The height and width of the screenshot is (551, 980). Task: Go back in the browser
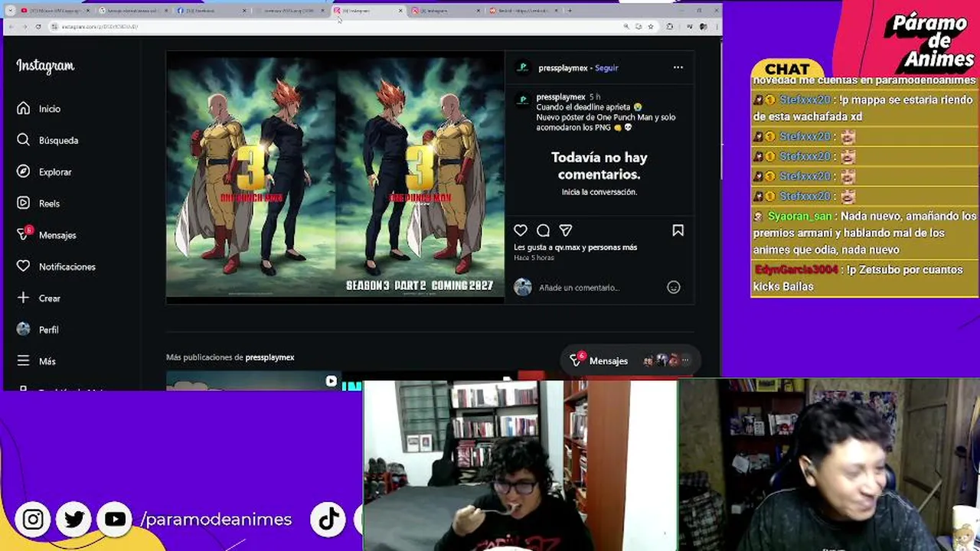[11, 27]
